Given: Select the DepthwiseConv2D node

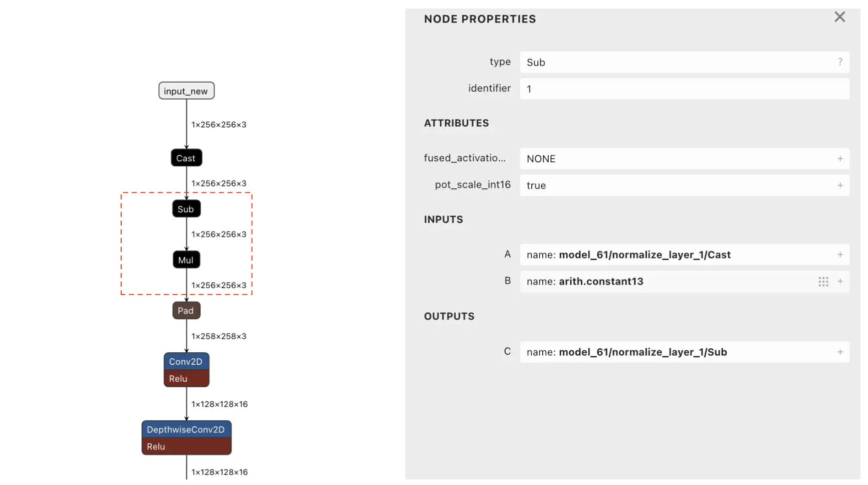Looking at the screenshot, I should click(x=186, y=430).
